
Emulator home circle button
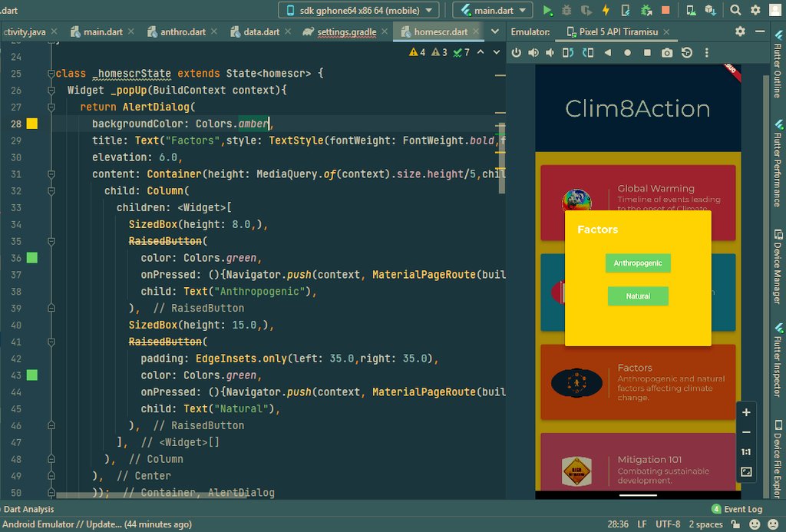pyautogui.click(x=627, y=53)
